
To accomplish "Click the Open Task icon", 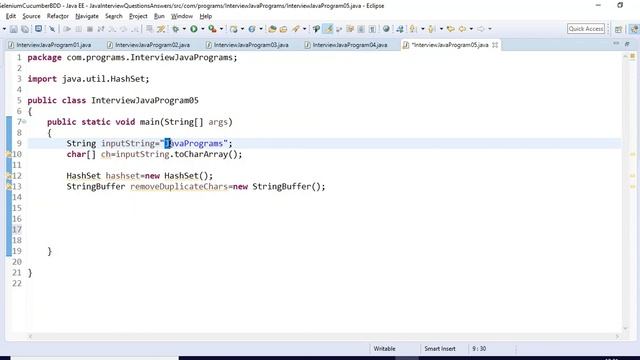I will coord(283,29).
